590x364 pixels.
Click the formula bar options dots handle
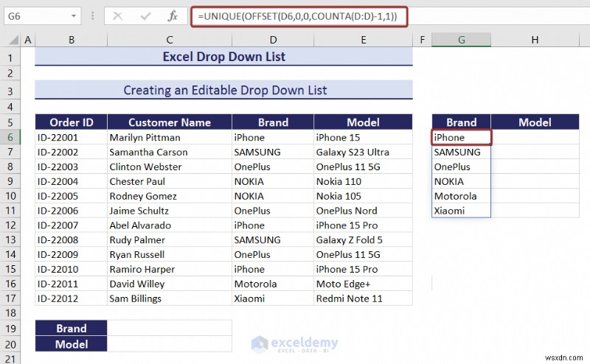point(93,16)
